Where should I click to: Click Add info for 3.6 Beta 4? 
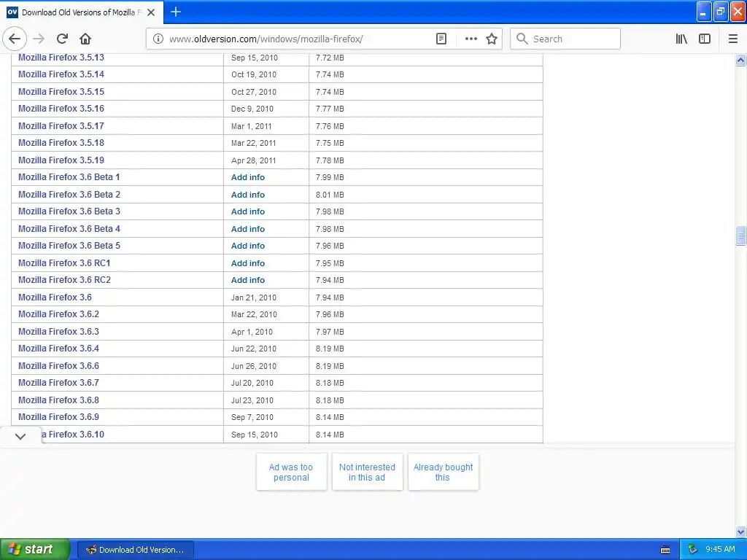248,228
